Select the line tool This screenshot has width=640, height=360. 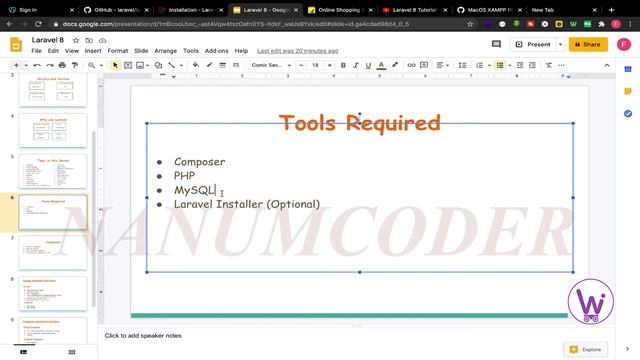coord(171,65)
